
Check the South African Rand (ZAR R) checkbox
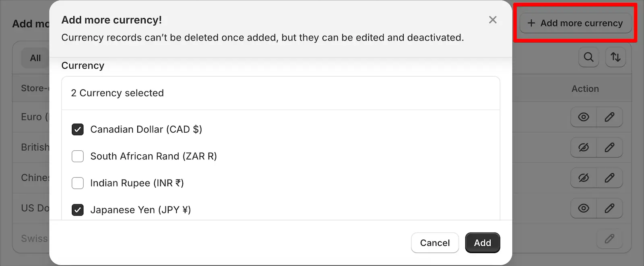click(x=78, y=156)
